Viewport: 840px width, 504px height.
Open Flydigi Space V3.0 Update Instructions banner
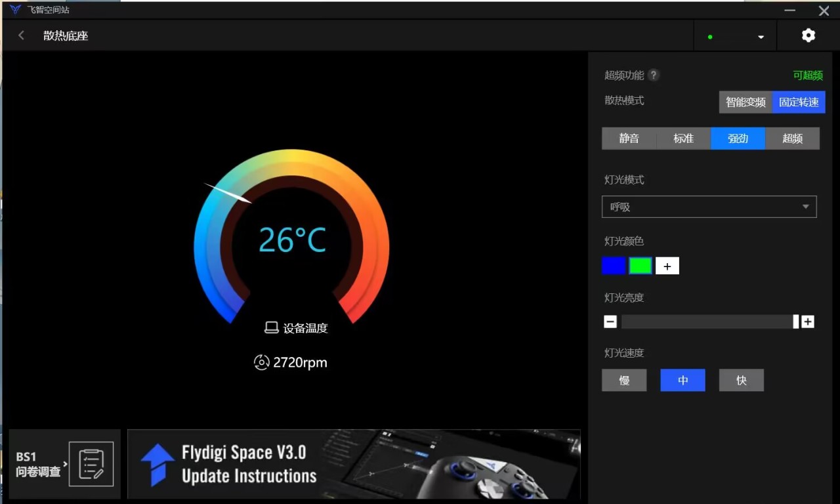354,464
